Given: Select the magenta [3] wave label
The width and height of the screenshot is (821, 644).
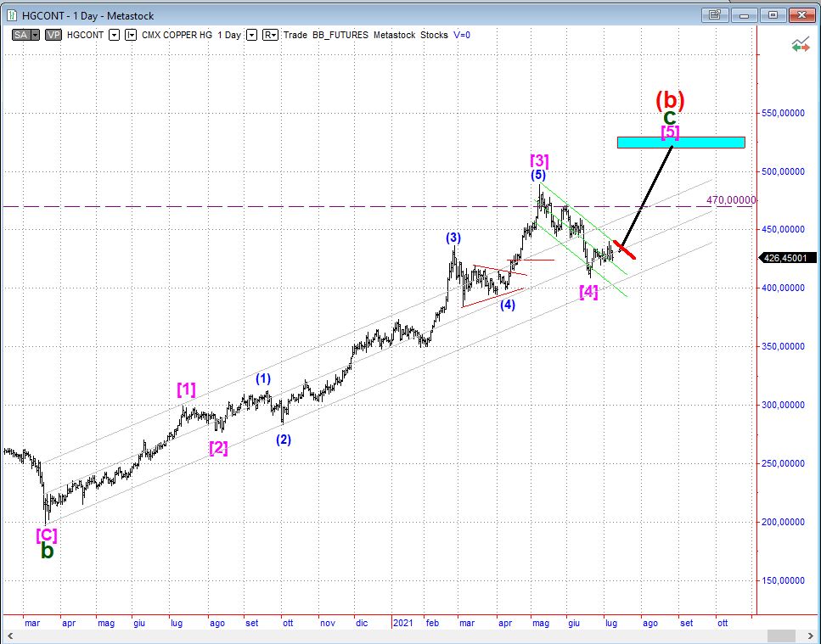Looking at the screenshot, I should pyautogui.click(x=539, y=160).
